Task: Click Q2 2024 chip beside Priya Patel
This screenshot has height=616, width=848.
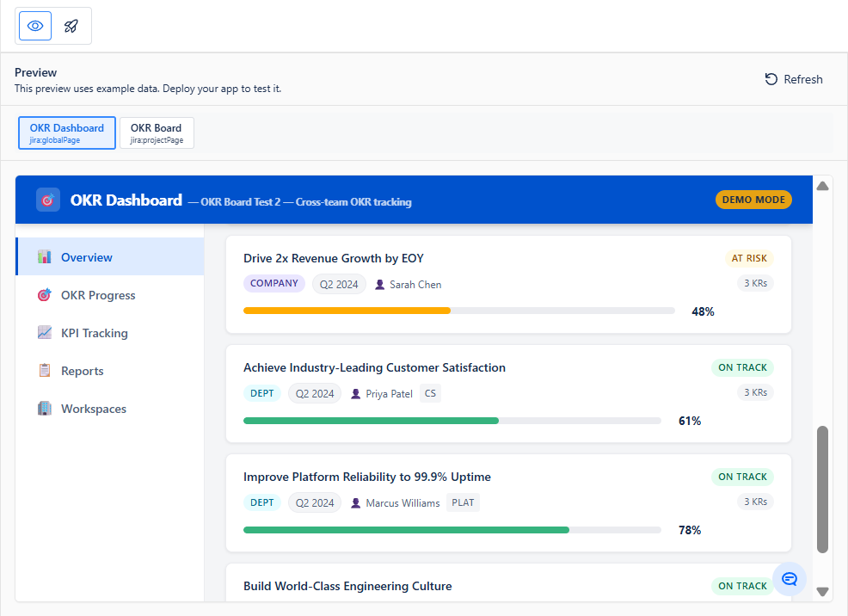Action: pos(315,394)
